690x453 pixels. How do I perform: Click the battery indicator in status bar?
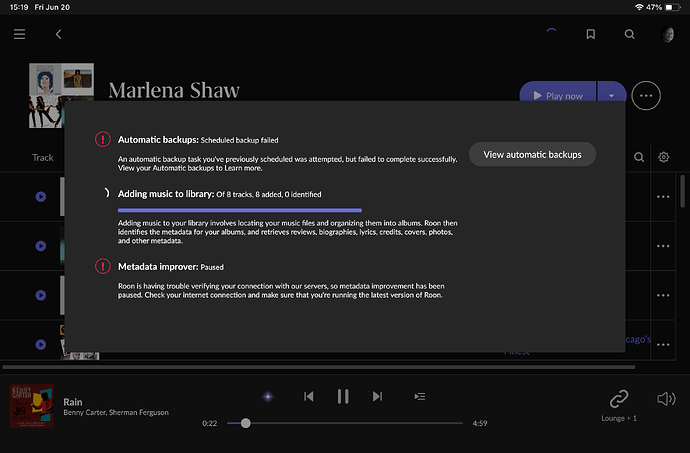(x=672, y=7)
